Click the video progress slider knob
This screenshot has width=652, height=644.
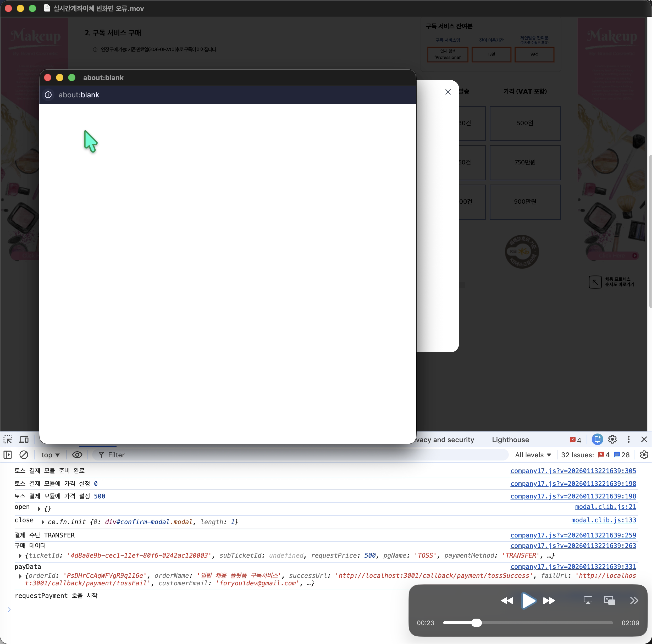point(476,623)
